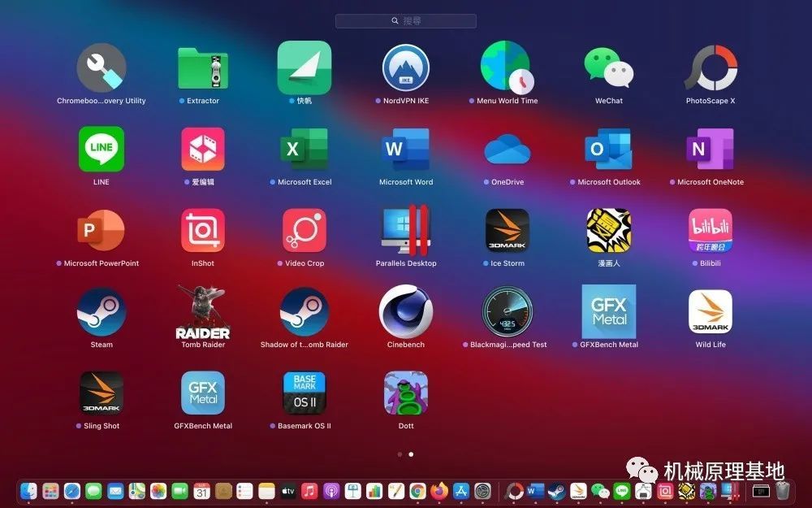
Task: Launch Shadow of the Tomb Raider
Action: click(x=304, y=312)
